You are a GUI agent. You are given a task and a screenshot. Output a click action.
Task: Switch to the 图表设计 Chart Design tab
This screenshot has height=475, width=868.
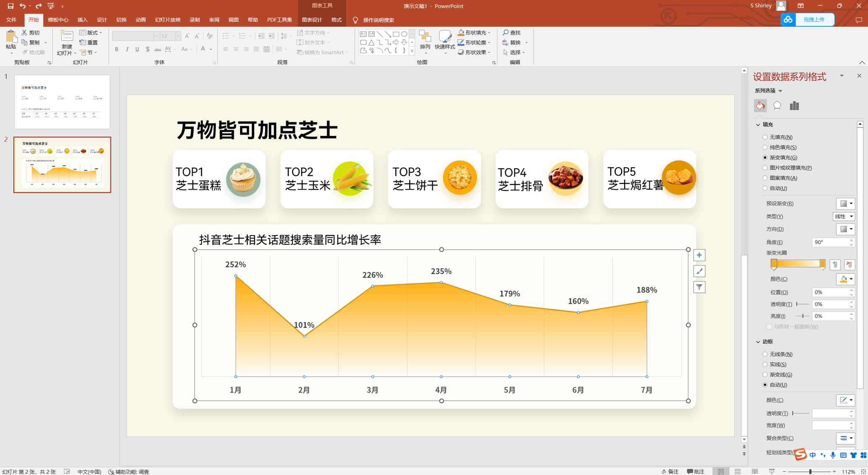pos(312,20)
